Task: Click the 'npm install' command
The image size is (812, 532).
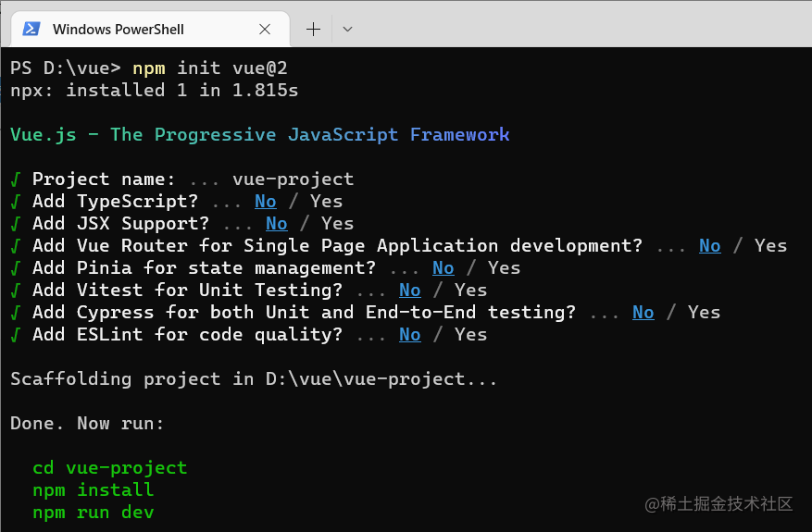Action: click(94, 490)
